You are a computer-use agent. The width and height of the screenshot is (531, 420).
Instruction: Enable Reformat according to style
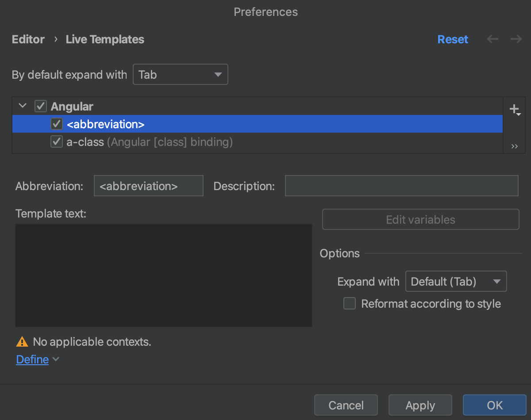pyautogui.click(x=350, y=304)
